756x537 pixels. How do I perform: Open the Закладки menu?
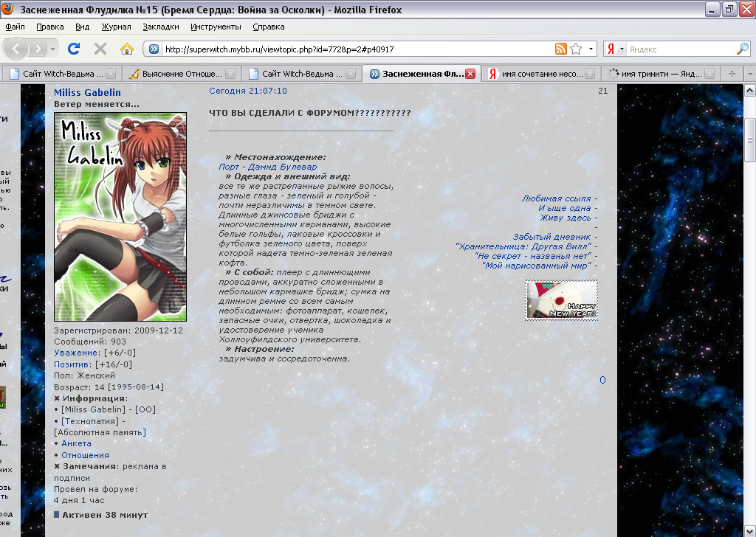[160, 27]
